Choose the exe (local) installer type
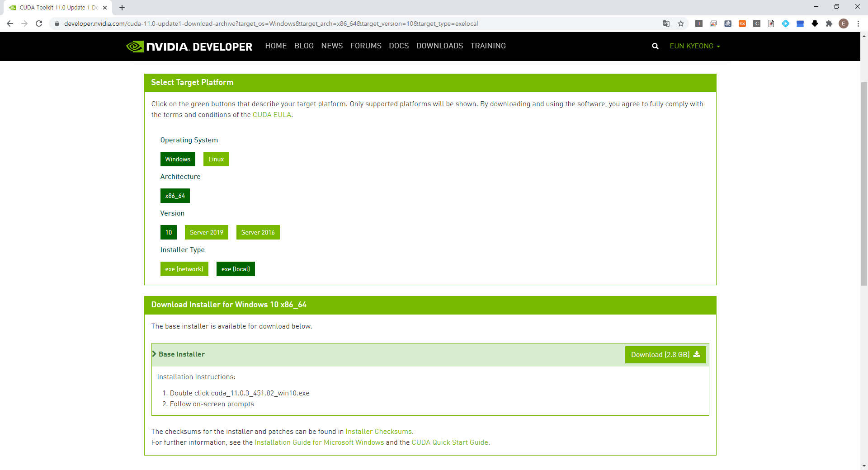The height and width of the screenshot is (470, 868). click(236, 269)
